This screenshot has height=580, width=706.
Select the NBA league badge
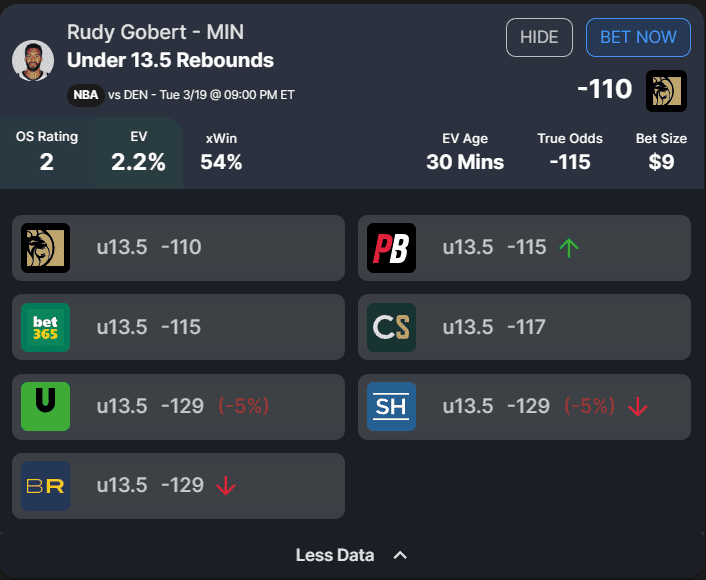click(86, 95)
